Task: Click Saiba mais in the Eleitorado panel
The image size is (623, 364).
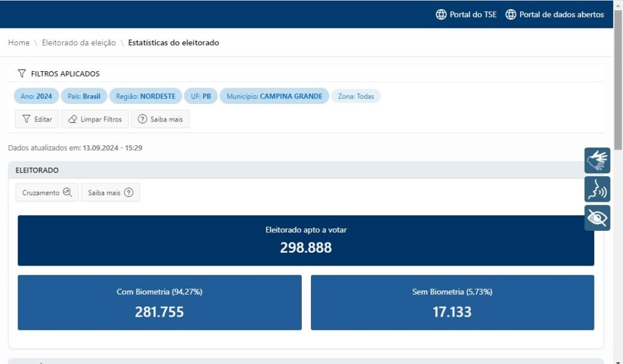Action: (x=111, y=193)
